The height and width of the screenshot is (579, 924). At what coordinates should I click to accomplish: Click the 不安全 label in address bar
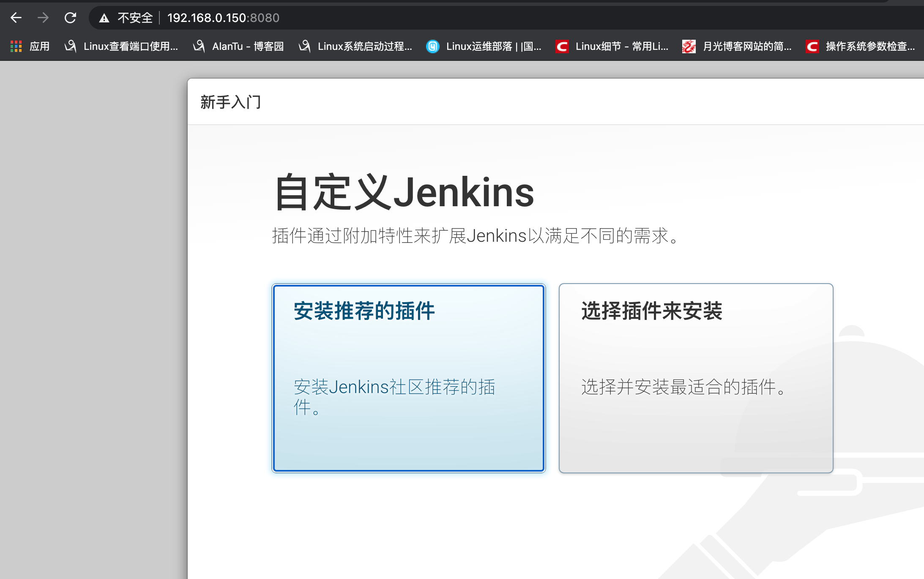(135, 18)
